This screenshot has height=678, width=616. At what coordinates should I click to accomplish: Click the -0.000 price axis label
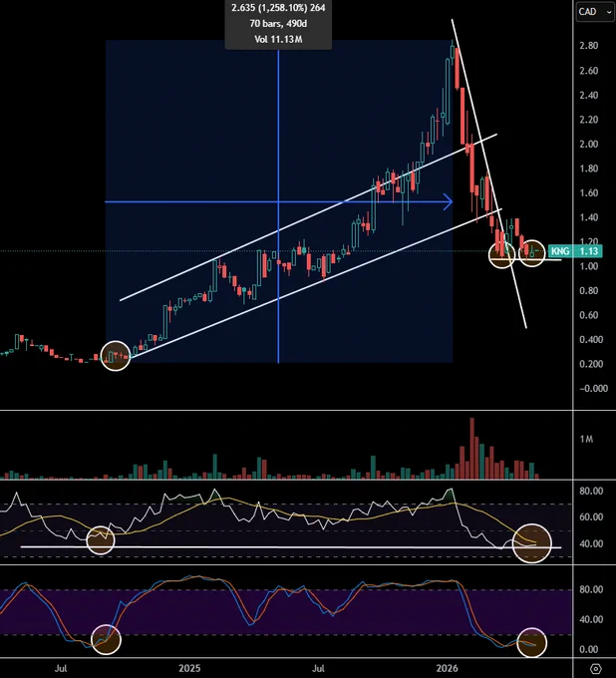(593, 389)
